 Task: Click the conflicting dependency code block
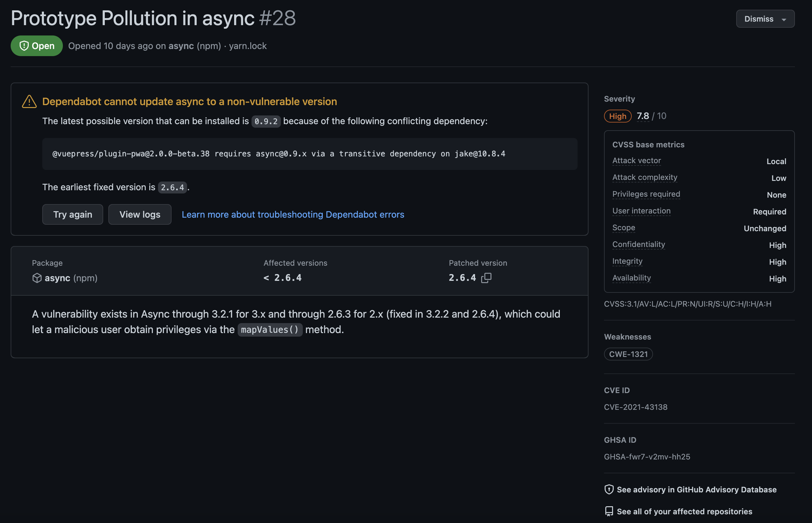[x=310, y=154]
